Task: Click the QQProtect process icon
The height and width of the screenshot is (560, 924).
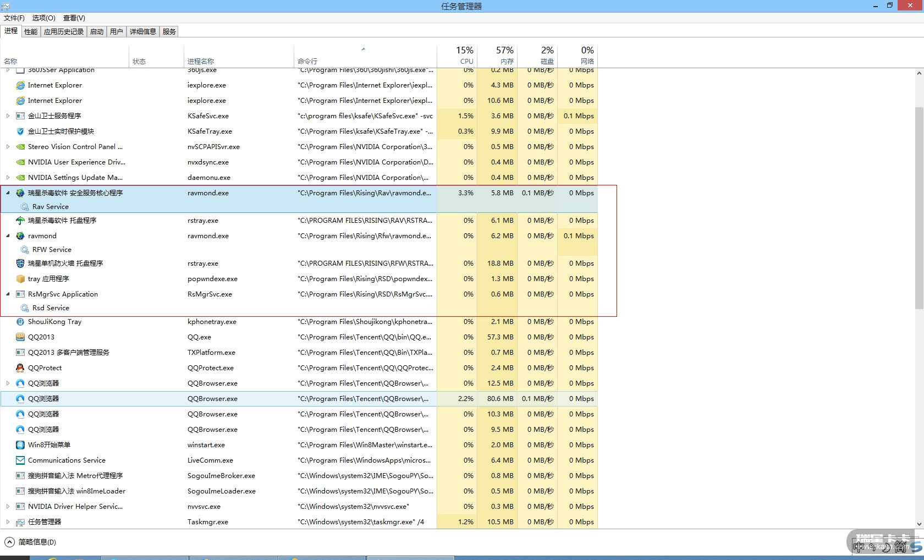Action: tap(20, 368)
